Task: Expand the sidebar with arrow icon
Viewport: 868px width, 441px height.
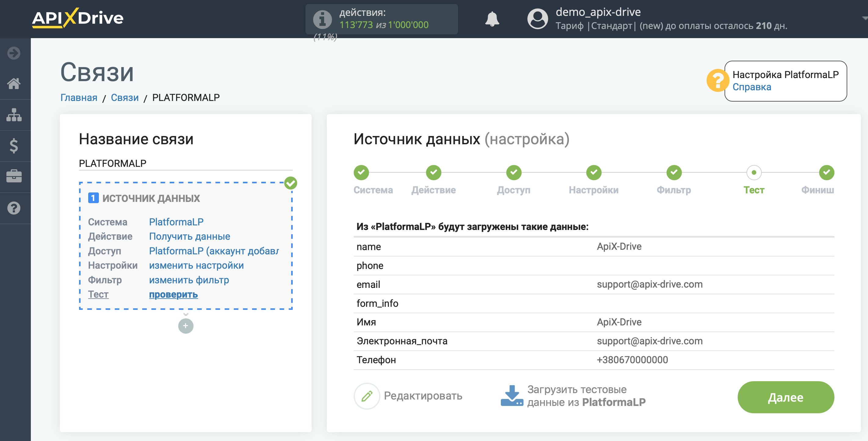Action: pos(14,53)
